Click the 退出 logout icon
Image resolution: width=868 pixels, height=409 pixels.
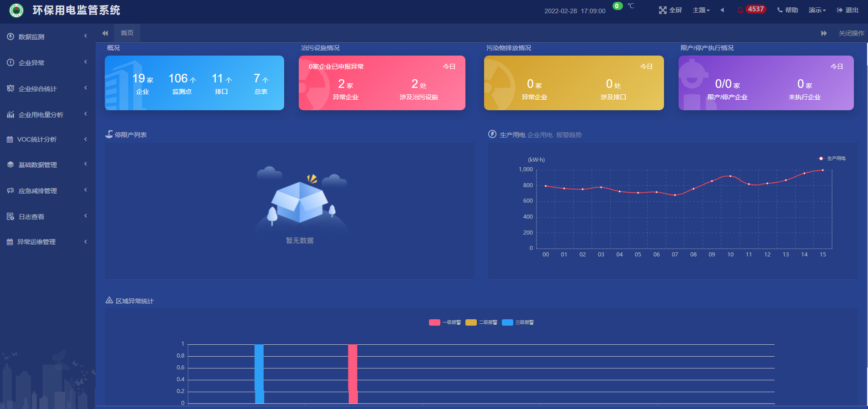pos(839,10)
